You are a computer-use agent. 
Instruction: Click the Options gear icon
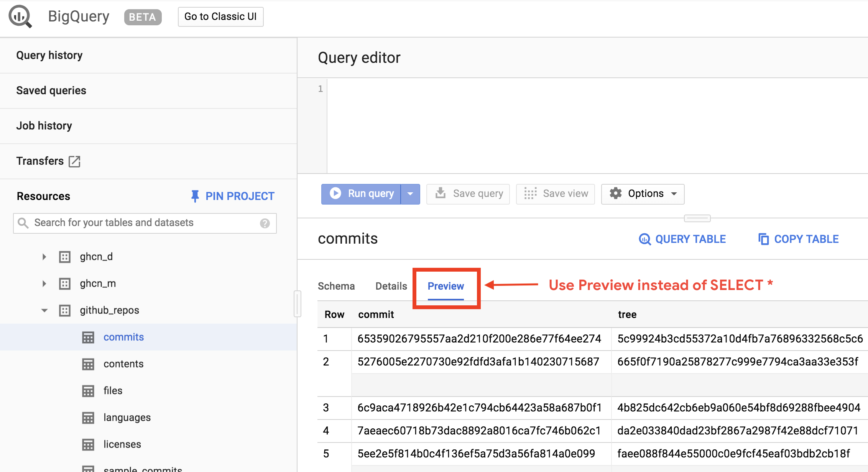[616, 193]
